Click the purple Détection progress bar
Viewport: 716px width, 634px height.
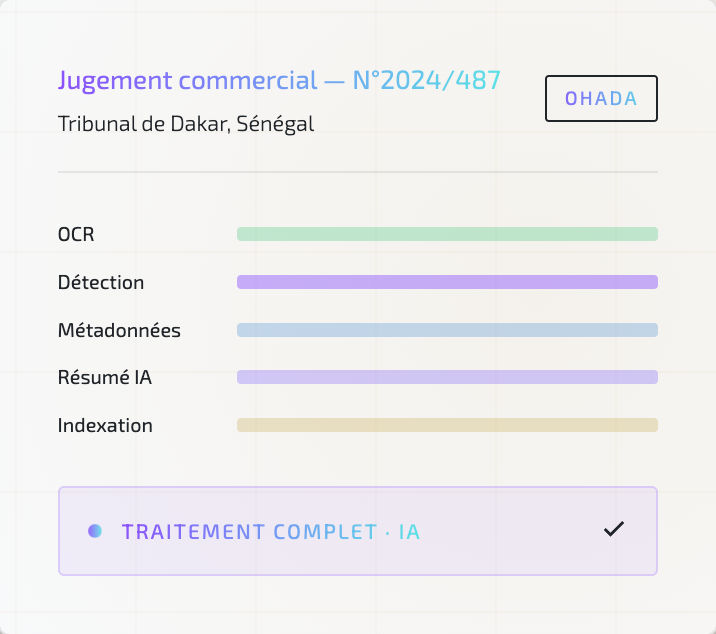tap(447, 282)
